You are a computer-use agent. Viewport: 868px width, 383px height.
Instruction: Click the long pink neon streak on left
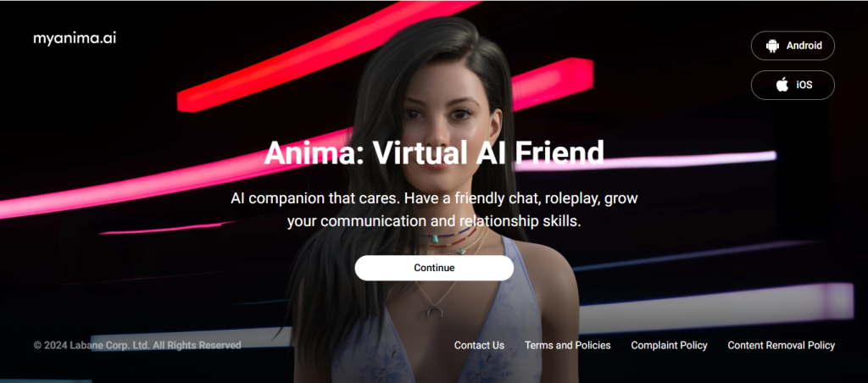(x=166, y=177)
